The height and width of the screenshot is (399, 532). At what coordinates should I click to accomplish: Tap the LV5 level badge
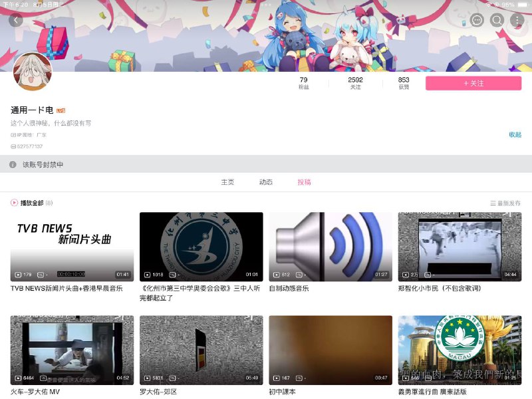[61, 110]
